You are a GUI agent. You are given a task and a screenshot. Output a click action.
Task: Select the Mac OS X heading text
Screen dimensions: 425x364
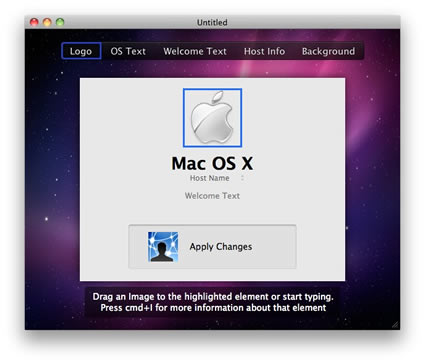pos(212,163)
